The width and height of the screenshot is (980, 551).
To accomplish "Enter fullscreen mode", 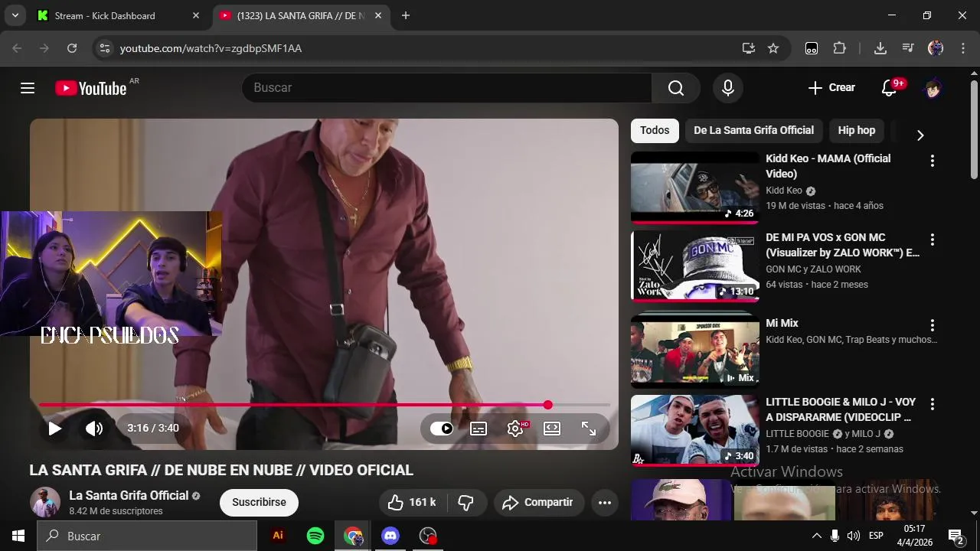I will click(589, 429).
